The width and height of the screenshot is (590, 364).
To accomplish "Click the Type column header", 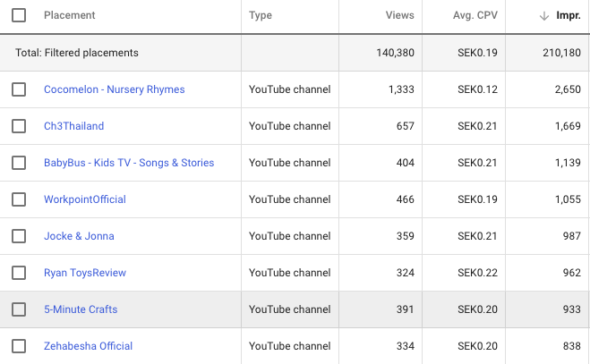I will 261,15.
